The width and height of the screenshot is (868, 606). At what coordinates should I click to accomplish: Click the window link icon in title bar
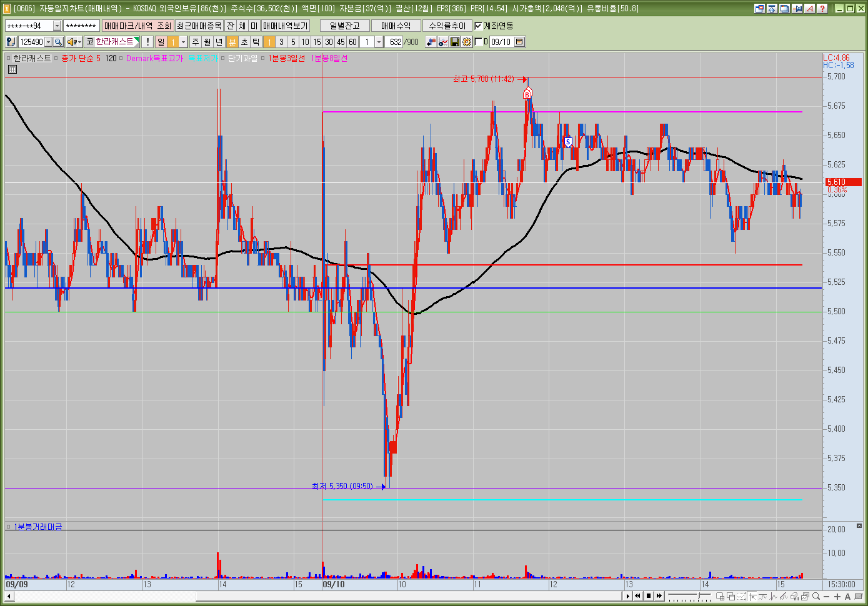pyautogui.click(x=759, y=9)
